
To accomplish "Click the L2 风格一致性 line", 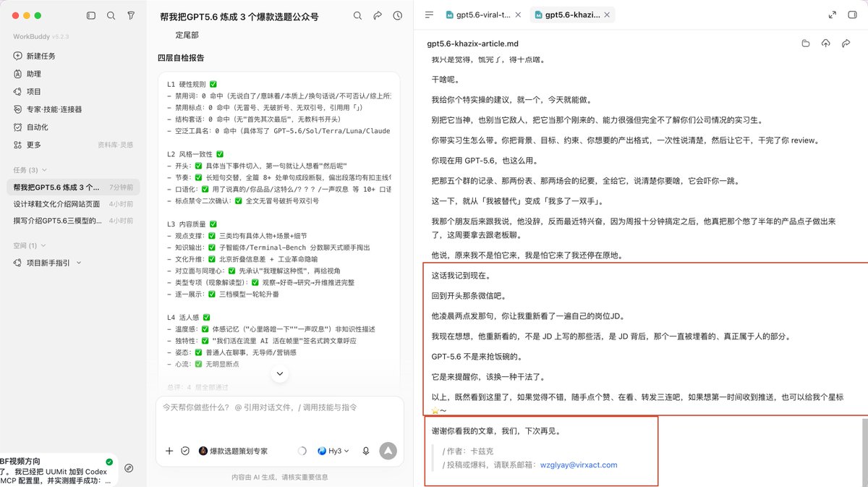I will tap(195, 154).
